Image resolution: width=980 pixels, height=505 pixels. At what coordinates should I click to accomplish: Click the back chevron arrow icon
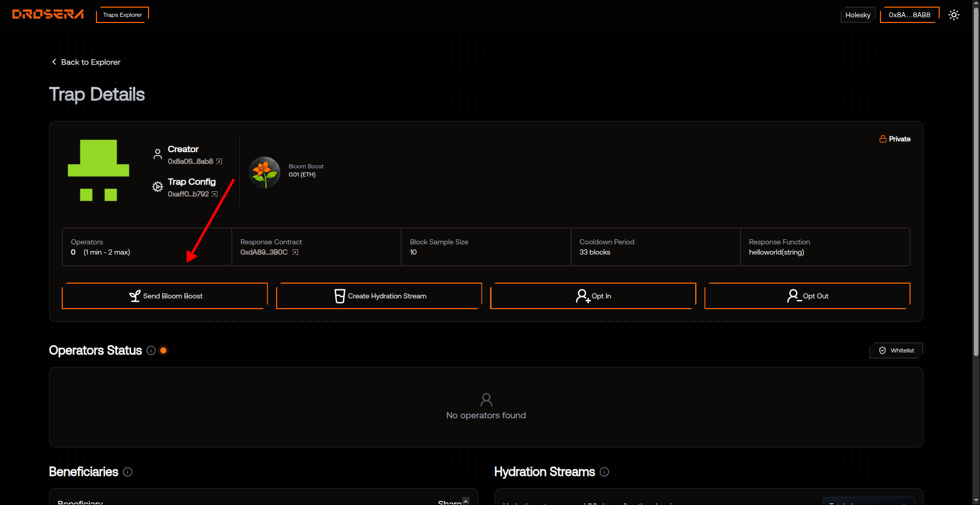click(54, 62)
